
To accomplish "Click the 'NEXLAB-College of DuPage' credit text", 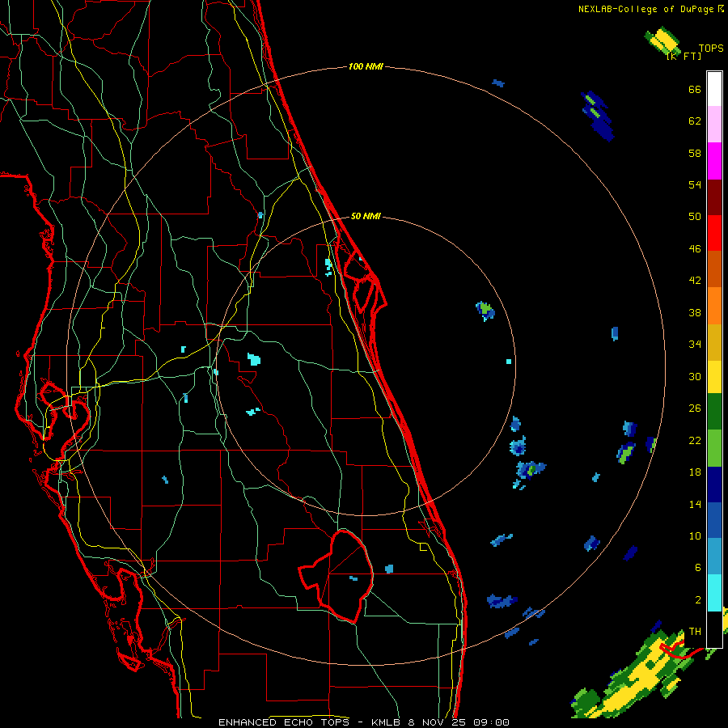I will [645, 9].
